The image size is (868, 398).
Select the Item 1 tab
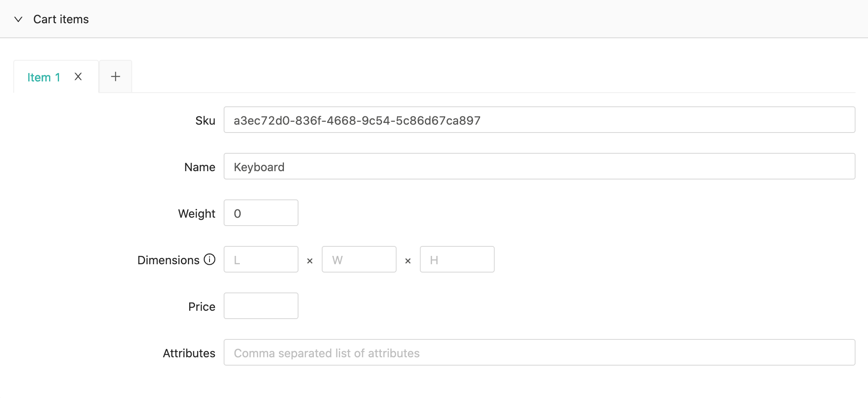pyautogui.click(x=44, y=77)
